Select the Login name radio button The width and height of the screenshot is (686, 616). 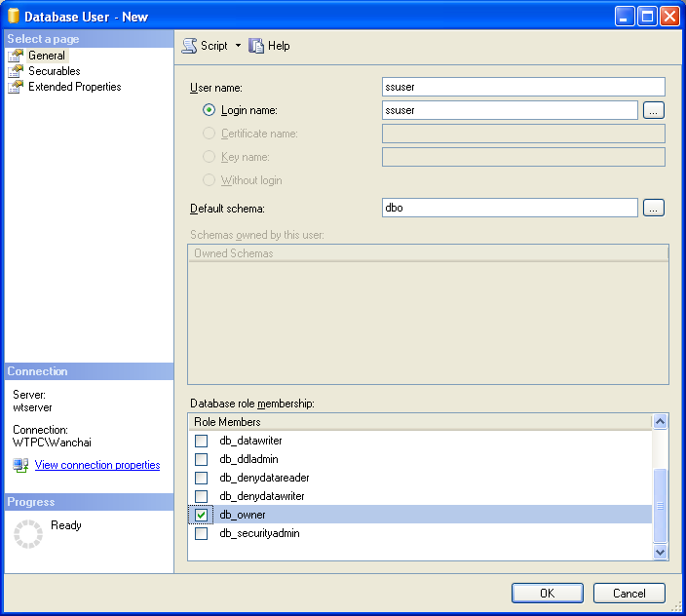point(210,110)
